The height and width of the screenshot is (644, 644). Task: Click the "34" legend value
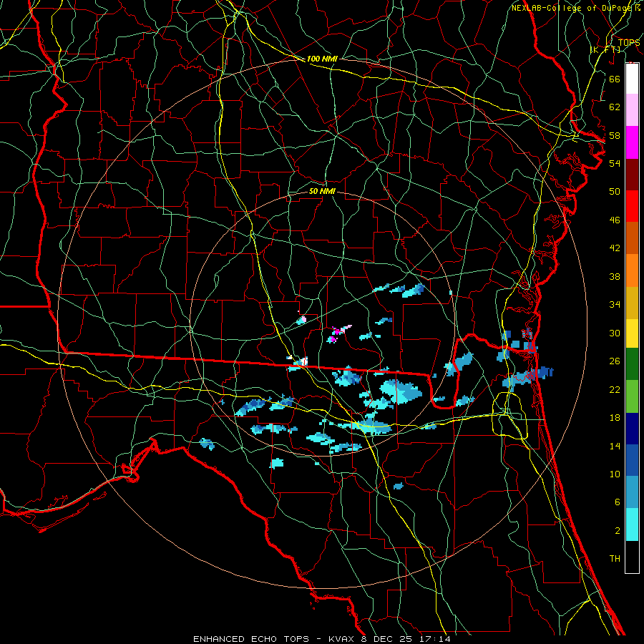tap(615, 305)
